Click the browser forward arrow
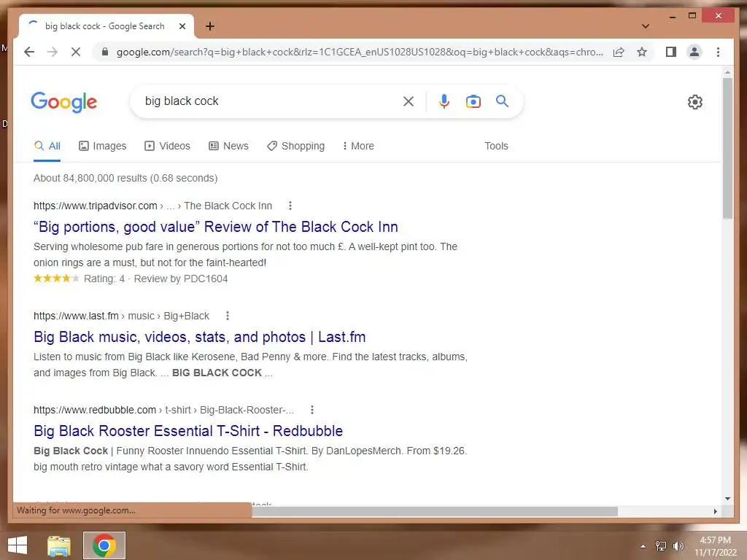 (x=53, y=52)
